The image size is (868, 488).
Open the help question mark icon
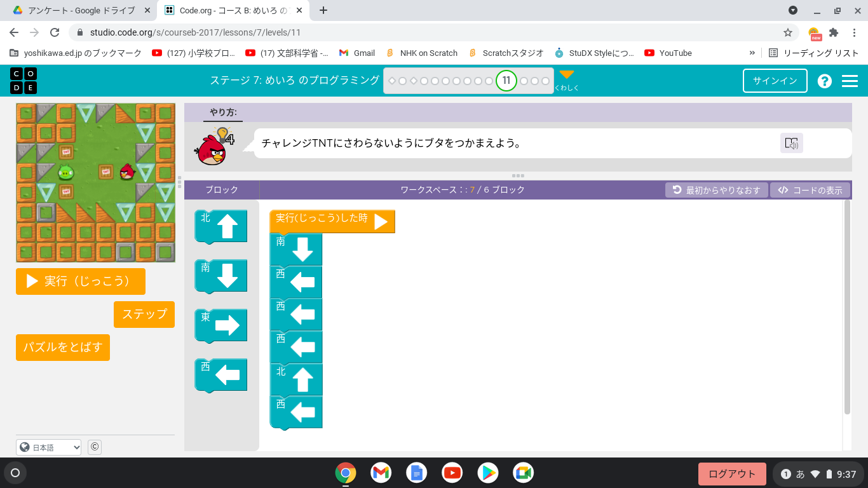point(825,81)
